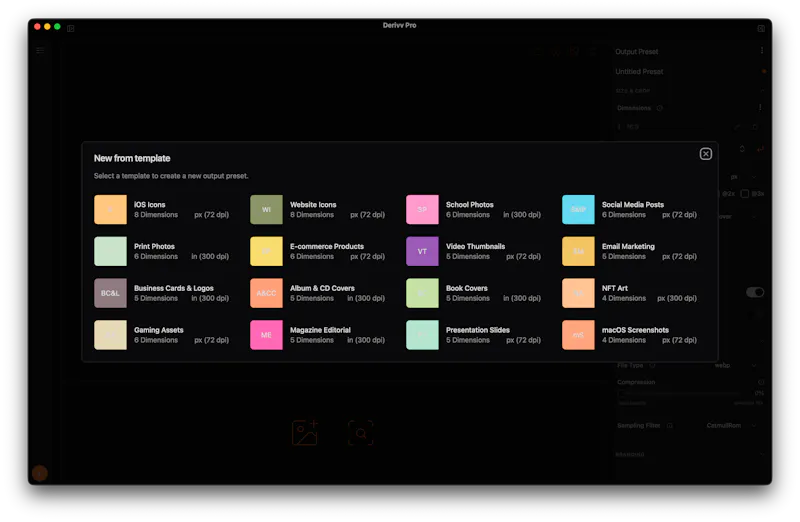Select the Email Marketing template
This screenshot has width=800, height=522.
click(x=630, y=251)
